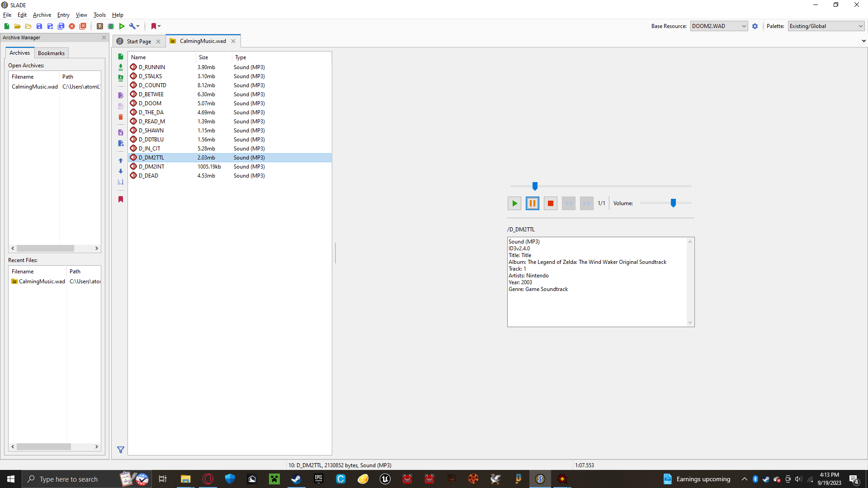Image resolution: width=868 pixels, height=488 pixels.
Task: Open the Tools menu
Action: pyautogui.click(x=99, y=15)
